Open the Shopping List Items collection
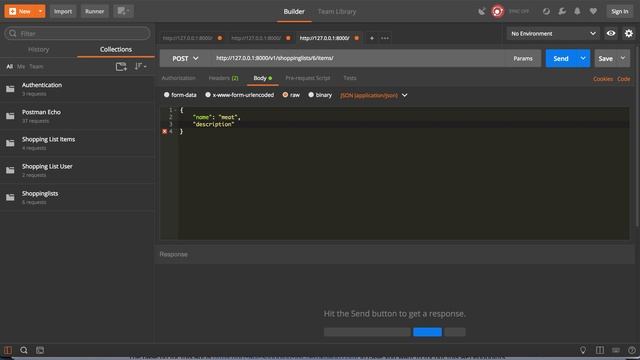This screenshot has width=640, height=360. (78, 143)
